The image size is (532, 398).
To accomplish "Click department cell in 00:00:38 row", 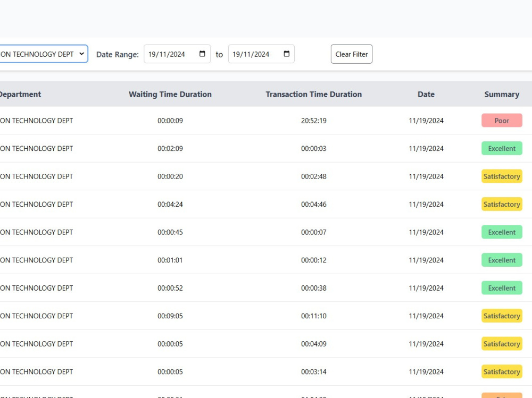I will [36, 288].
